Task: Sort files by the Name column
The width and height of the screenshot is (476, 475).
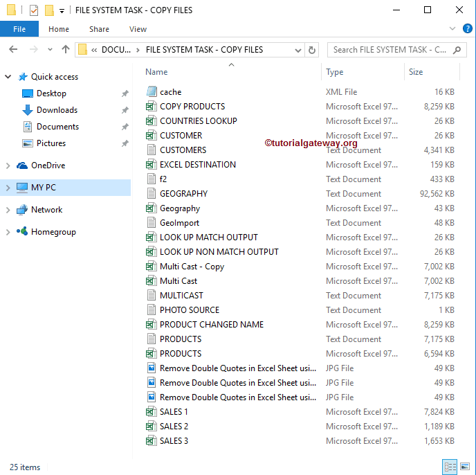Action: [156, 72]
